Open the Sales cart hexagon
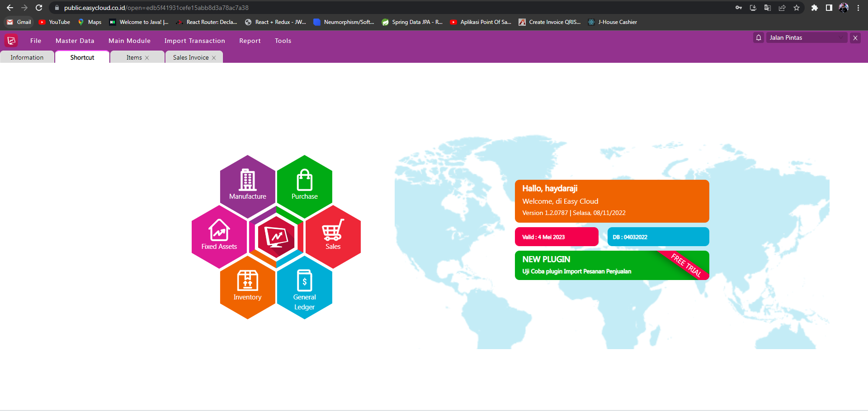868x411 pixels. point(333,236)
